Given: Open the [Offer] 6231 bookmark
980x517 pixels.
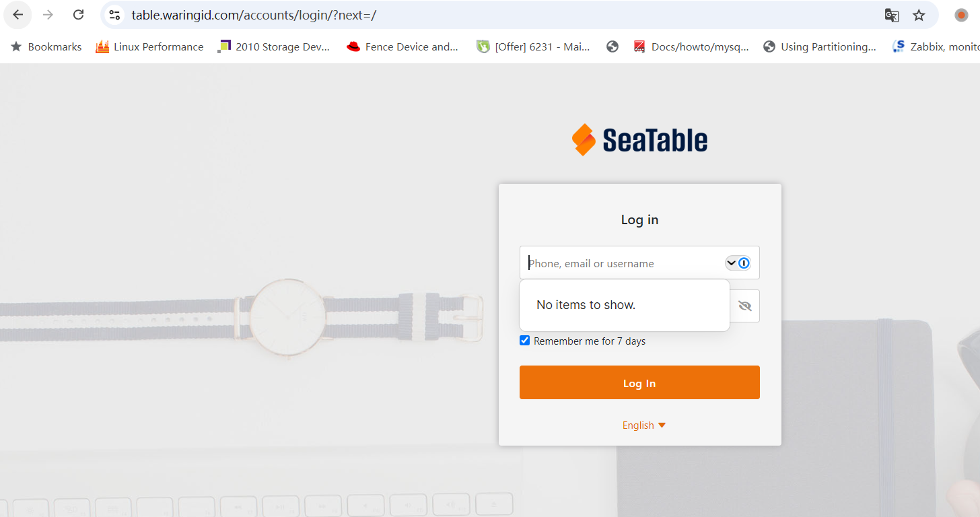Looking at the screenshot, I should pyautogui.click(x=533, y=46).
